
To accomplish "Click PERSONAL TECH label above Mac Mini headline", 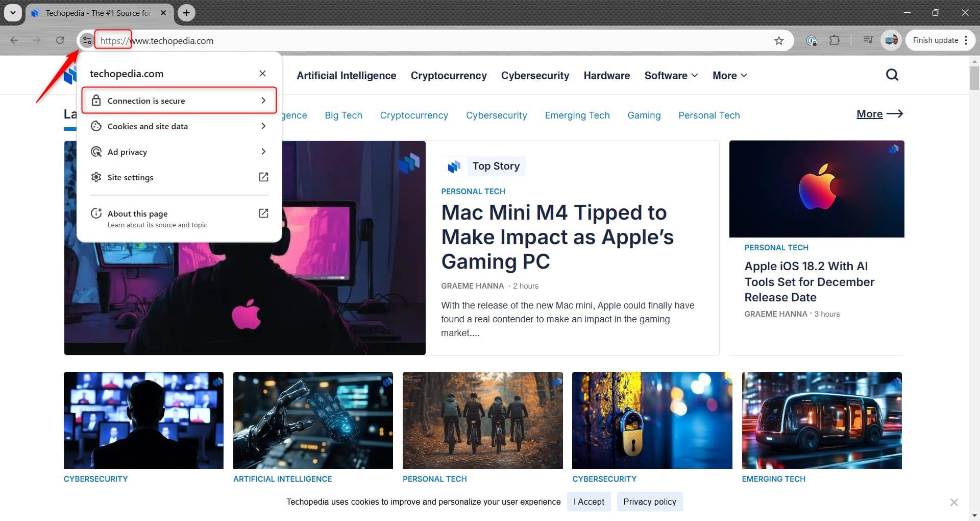I will click(473, 191).
